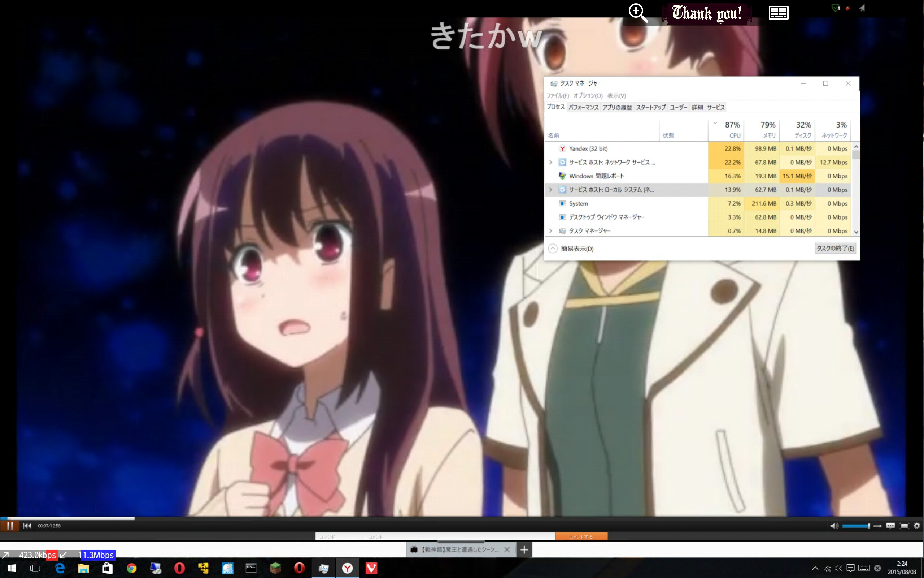Select the System process row
This screenshot has height=578, width=924.
click(698, 204)
